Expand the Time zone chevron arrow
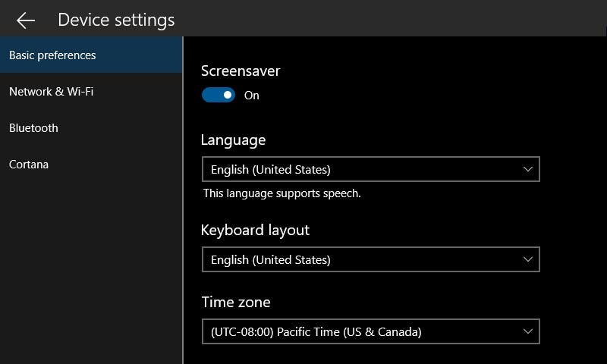Image resolution: width=607 pixels, height=364 pixels. 527,331
